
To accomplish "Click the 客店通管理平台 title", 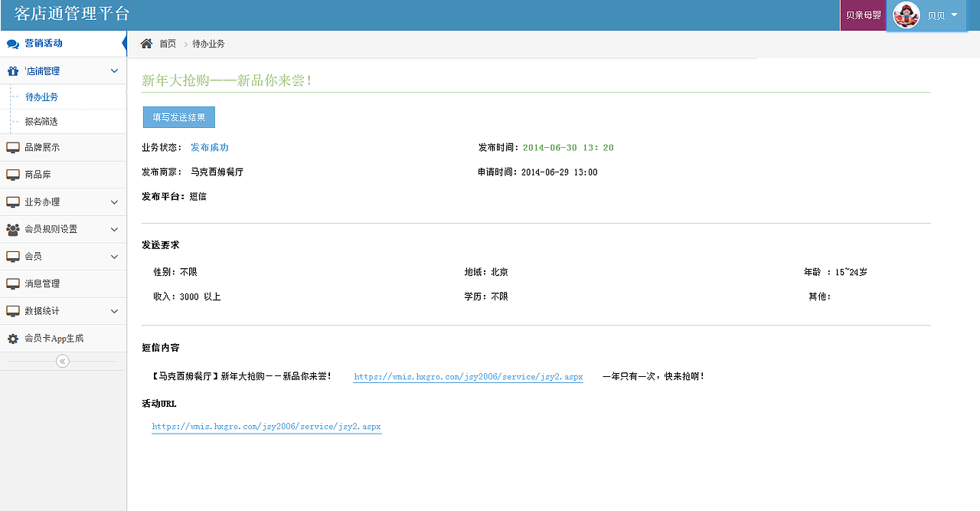I will pos(72,14).
